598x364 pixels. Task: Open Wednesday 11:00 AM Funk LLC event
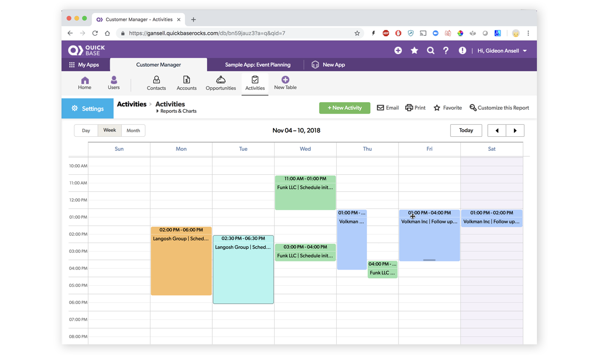pyautogui.click(x=305, y=193)
